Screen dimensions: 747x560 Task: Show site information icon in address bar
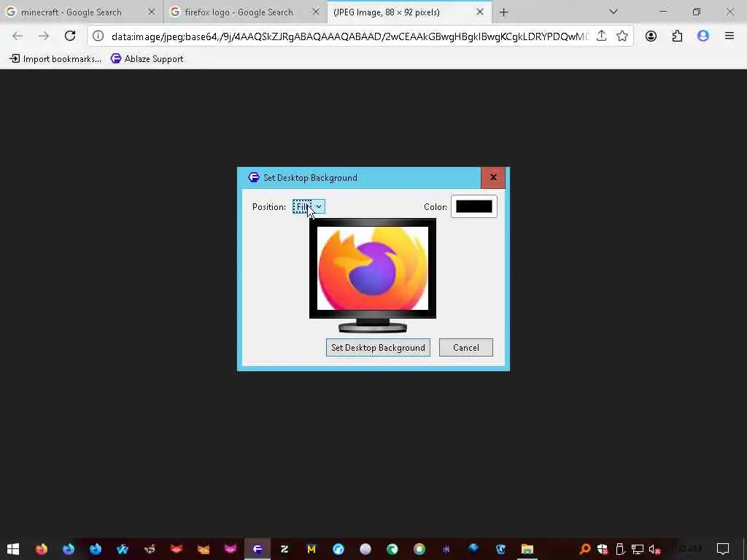tap(98, 36)
